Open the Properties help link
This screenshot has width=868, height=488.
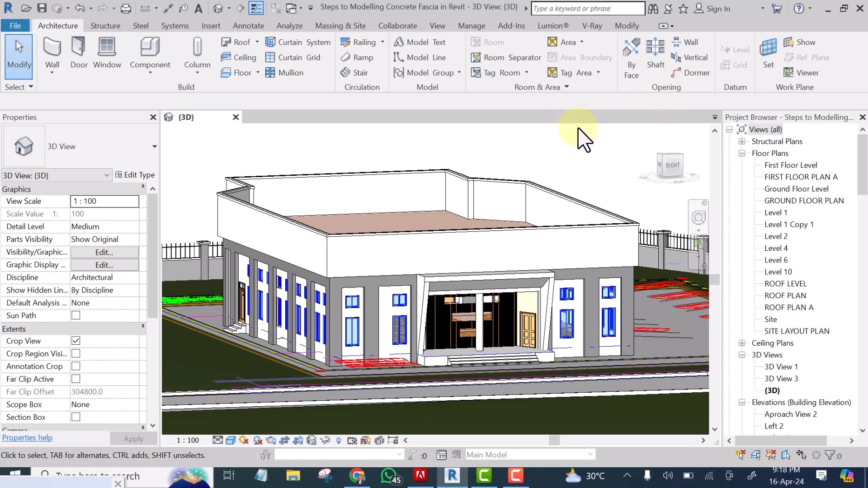[27, 437]
